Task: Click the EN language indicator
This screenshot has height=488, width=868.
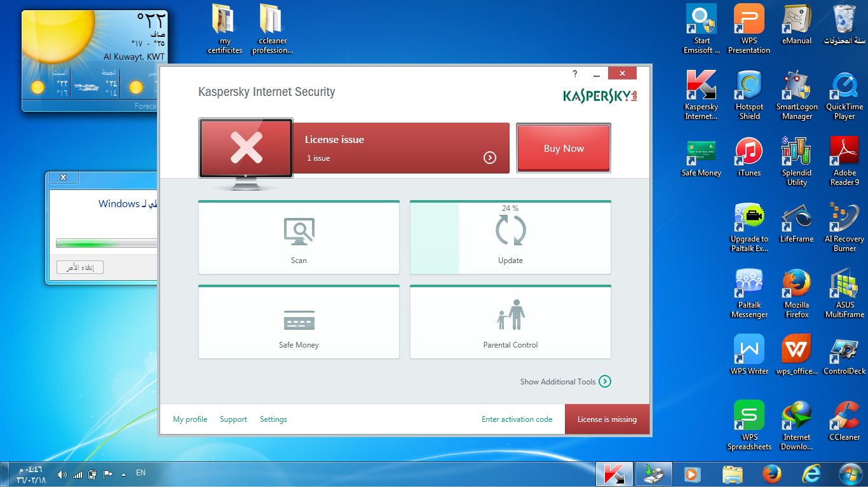Action: click(x=141, y=473)
